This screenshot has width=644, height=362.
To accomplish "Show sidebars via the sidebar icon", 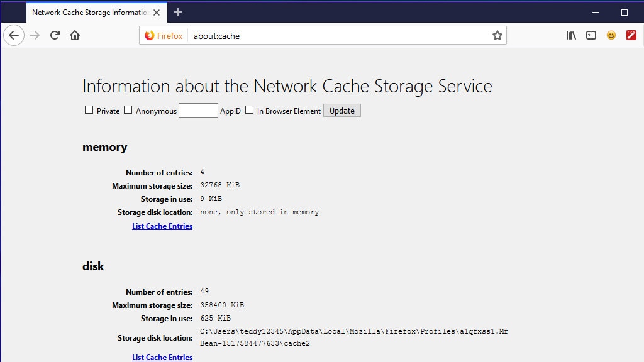I will (x=591, y=35).
